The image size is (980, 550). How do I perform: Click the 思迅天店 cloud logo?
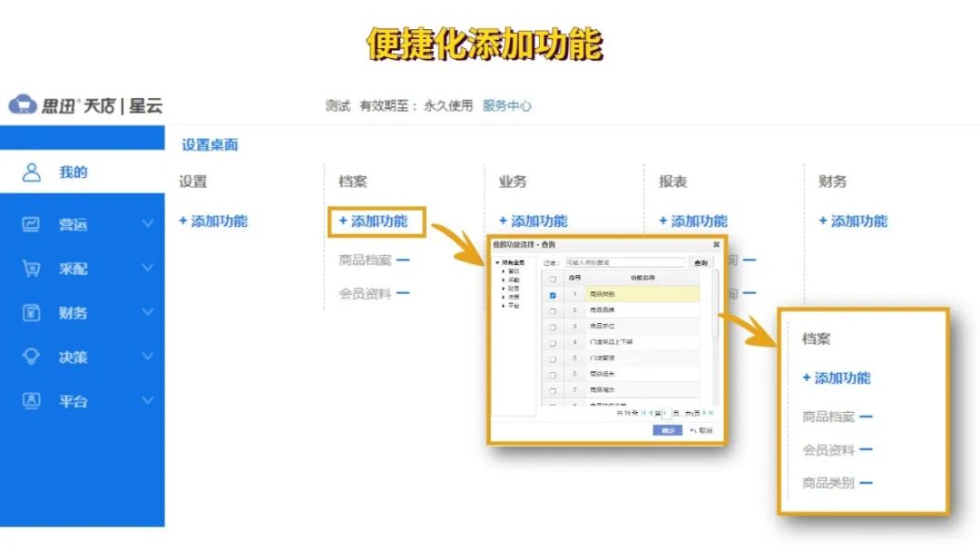point(22,105)
